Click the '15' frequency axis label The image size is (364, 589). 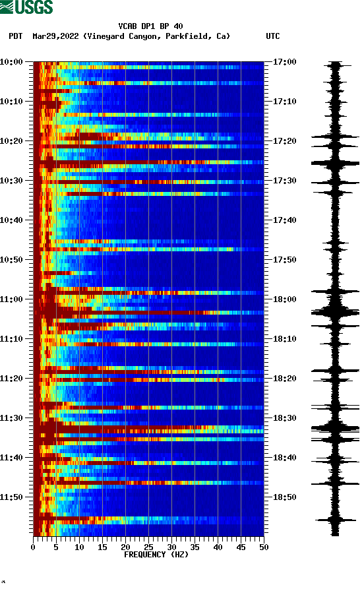[x=102, y=547]
